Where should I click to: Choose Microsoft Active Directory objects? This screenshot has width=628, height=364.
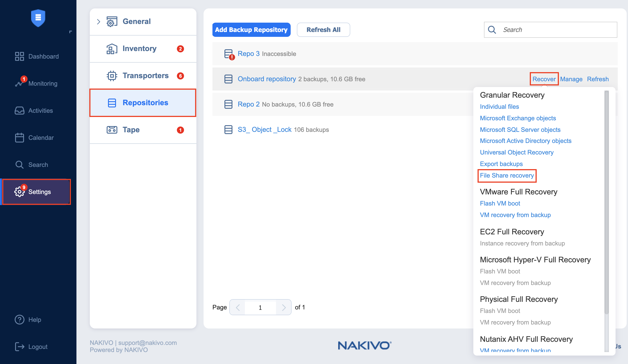point(526,141)
